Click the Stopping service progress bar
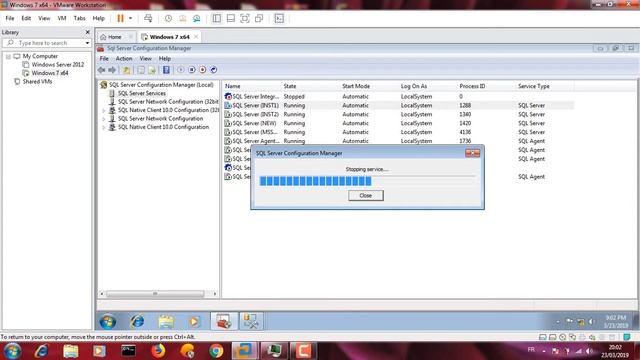The height and width of the screenshot is (360, 640). pos(367,181)
